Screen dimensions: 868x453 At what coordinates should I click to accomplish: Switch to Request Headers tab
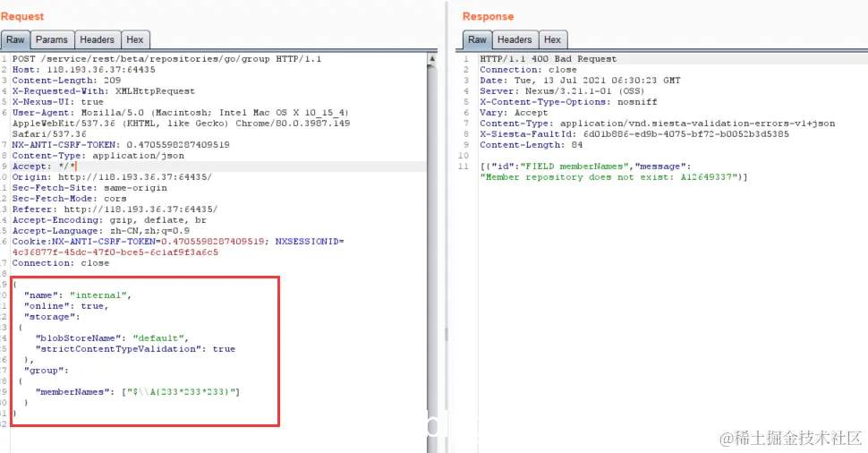(97, 40)
